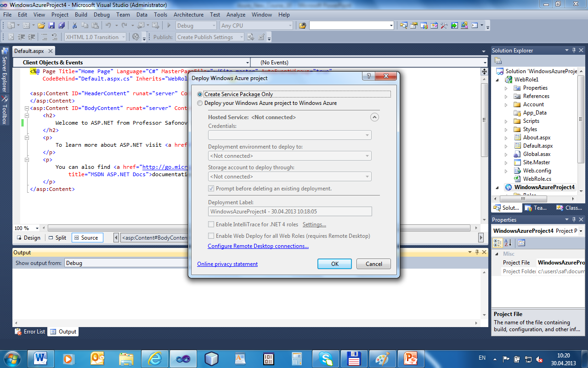Click the IntelliTrace Settings link
Image resolution: width=588 pixels, height=368 pixels.
314,224
